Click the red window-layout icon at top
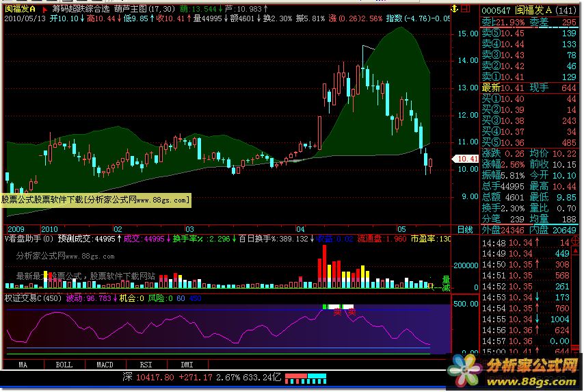Viewport: 584px width, 392px height. (466, 9)
